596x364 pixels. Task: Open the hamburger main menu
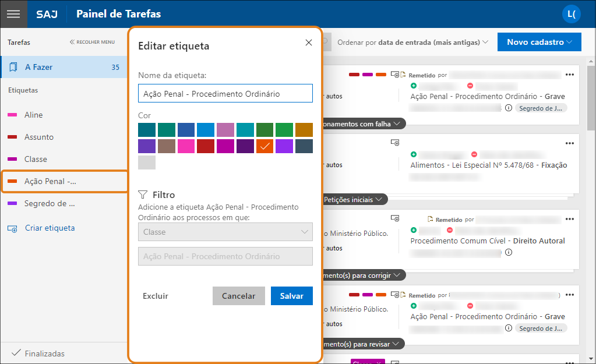(x=13, y=14)
